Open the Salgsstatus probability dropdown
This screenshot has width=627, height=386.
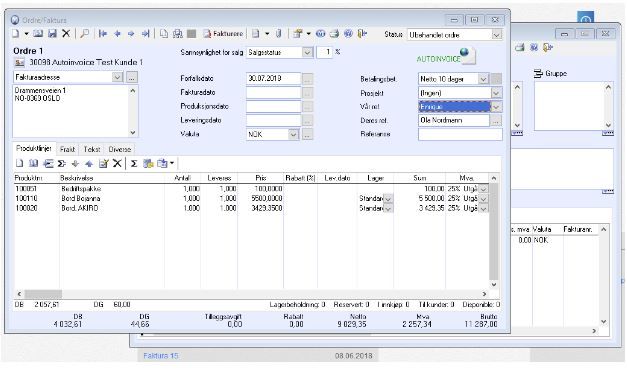click(307, 52)
